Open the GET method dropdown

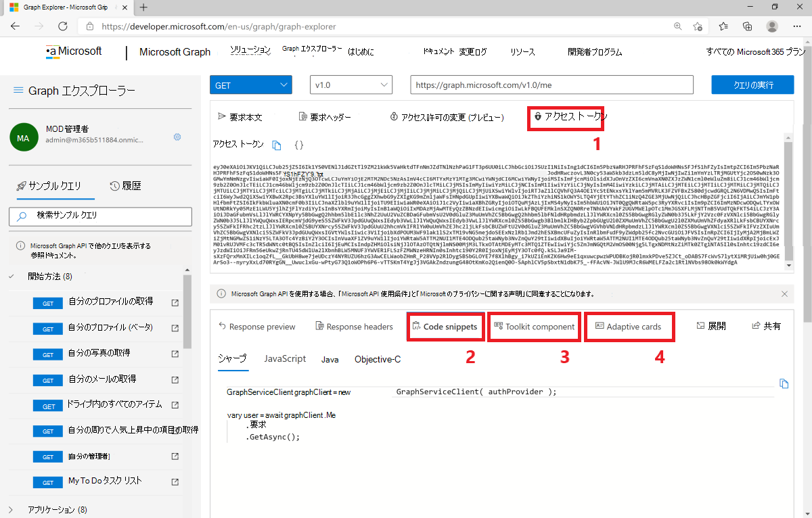tap(250, 85)
